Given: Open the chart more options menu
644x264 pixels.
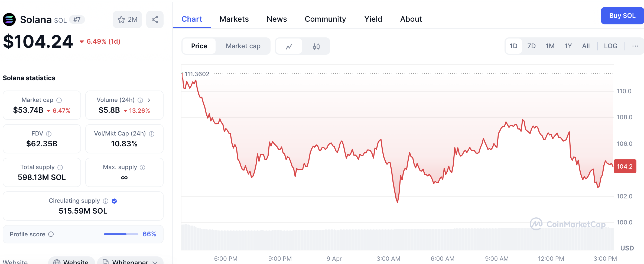Looking at the screenshot, I should [x=635, y=46].
